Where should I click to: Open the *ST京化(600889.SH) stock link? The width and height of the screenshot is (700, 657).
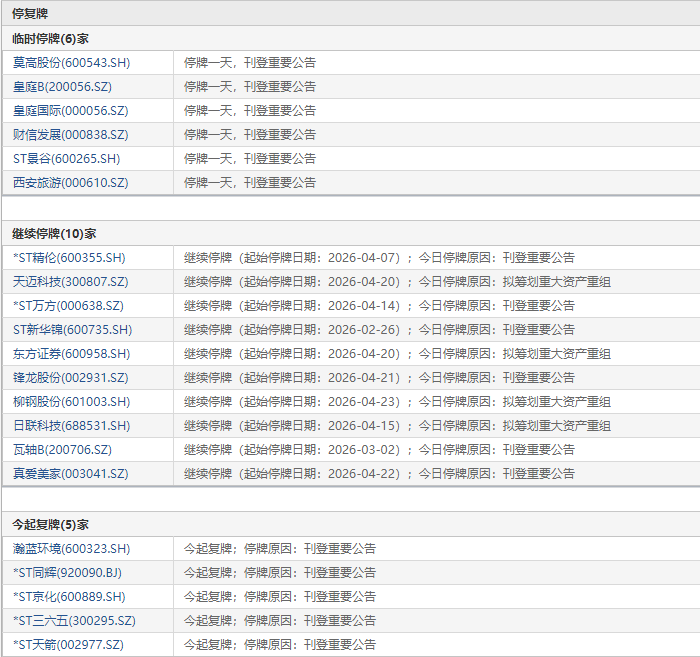coord(69,597)
